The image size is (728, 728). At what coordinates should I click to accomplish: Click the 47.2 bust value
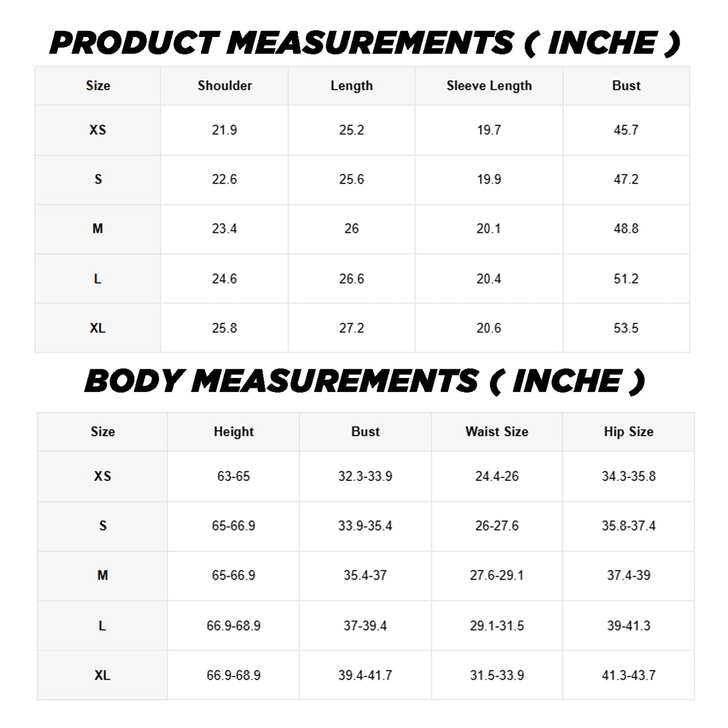click(x=626, y=180)
